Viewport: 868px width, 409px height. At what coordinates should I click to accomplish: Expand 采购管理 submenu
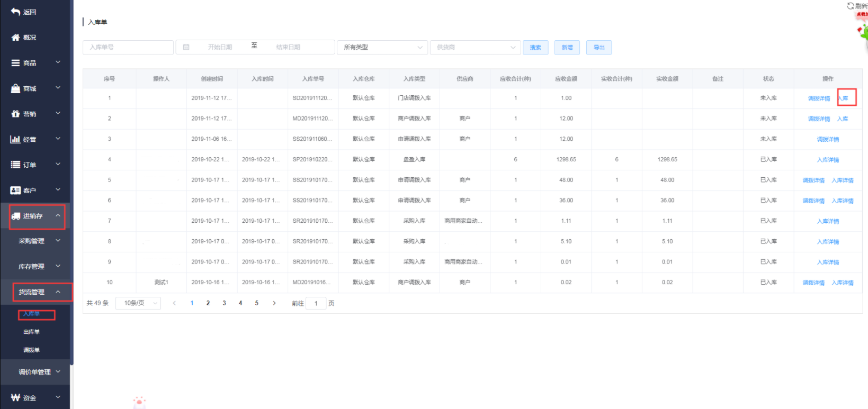(35, 241)
